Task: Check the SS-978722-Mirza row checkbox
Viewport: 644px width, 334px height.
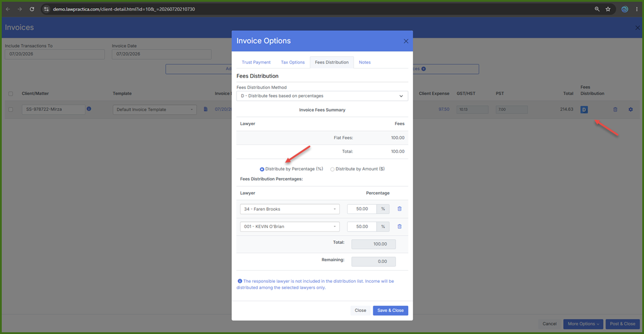Action: coord(10,109)
